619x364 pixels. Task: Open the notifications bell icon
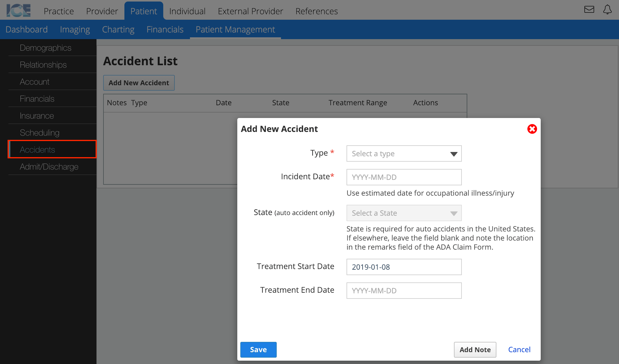click(607, 10)
